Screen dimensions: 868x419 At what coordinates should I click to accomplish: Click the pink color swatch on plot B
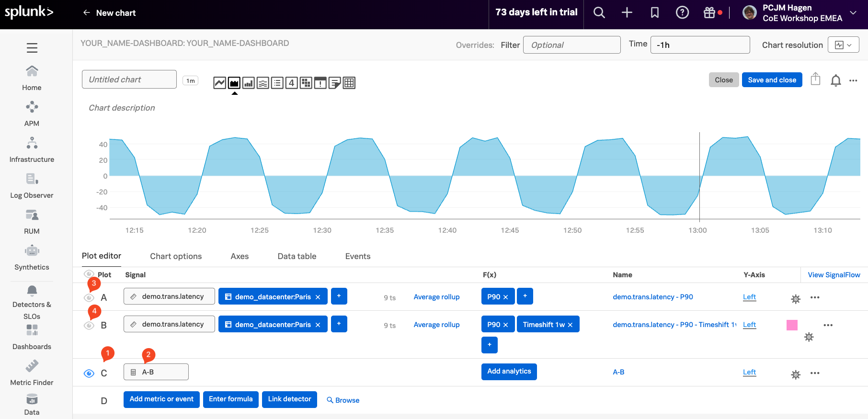pyautogui.click(x=792, y=325)
